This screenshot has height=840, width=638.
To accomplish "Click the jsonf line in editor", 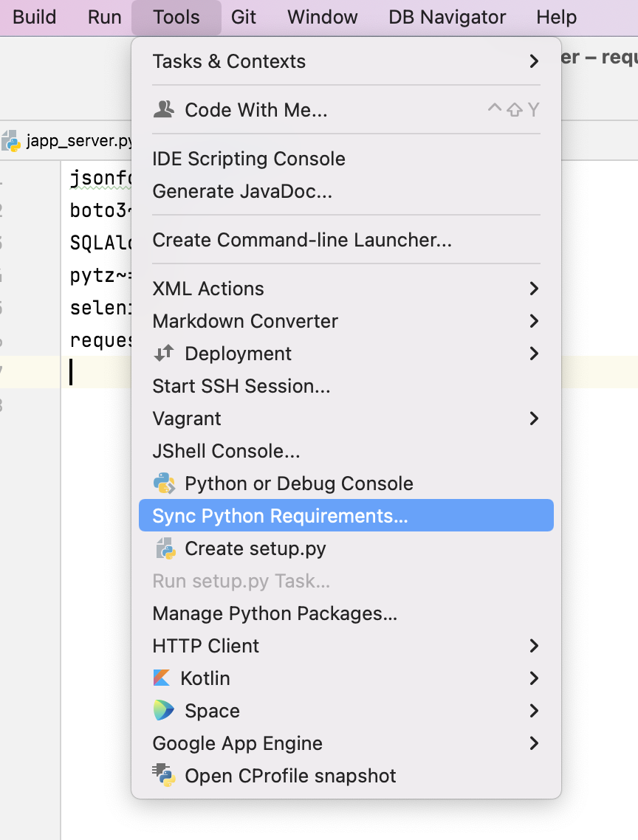I will [x=100, y=177].
